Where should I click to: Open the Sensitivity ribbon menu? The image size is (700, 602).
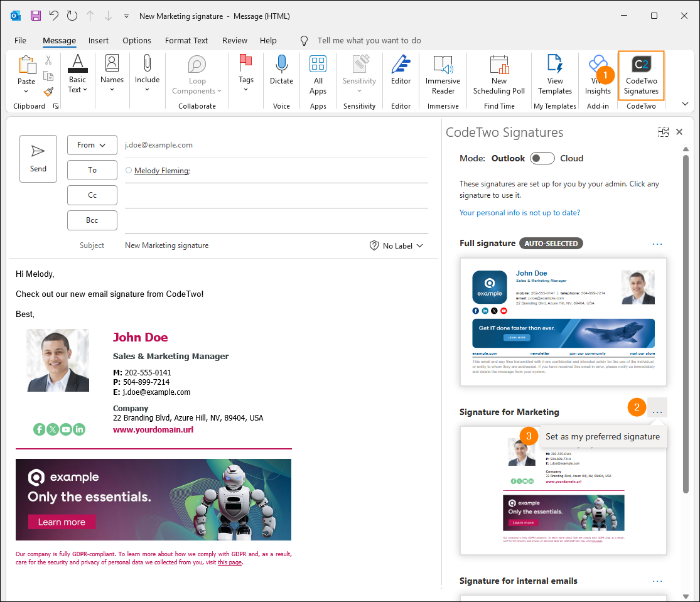(x=359, y=75)
